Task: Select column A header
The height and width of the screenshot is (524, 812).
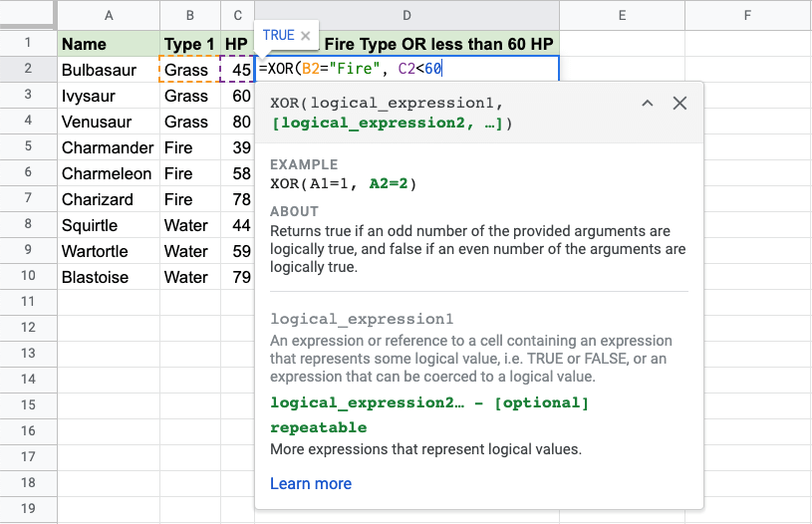Action: coord(108,15)
